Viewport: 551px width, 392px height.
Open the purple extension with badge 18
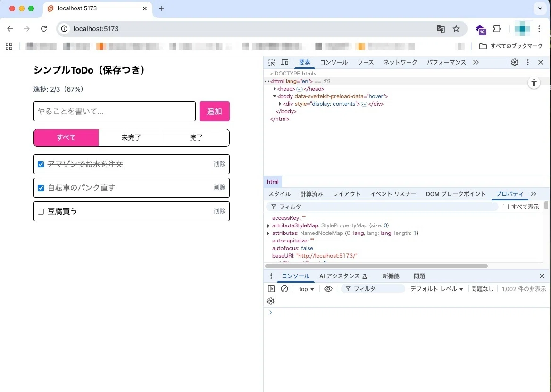(480, 30)
